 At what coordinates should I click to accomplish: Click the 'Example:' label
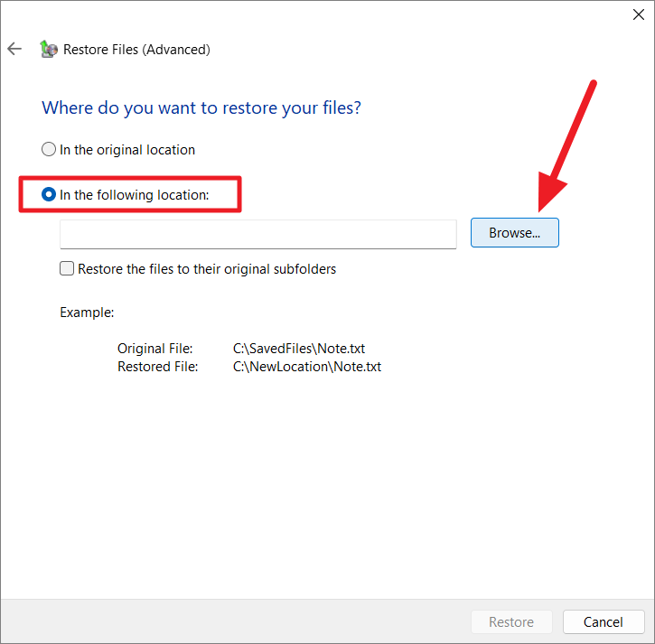click(87, 313)
